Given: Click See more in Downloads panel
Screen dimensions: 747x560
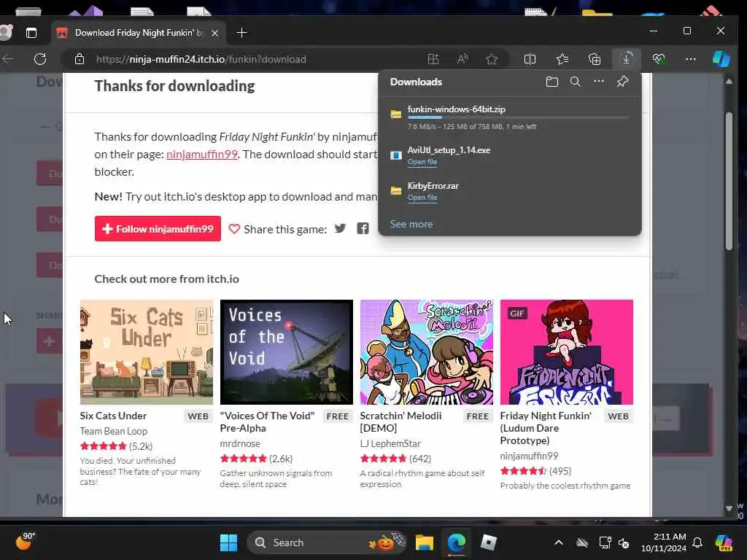Looking at the screenshot, I should tap(411, 224).
